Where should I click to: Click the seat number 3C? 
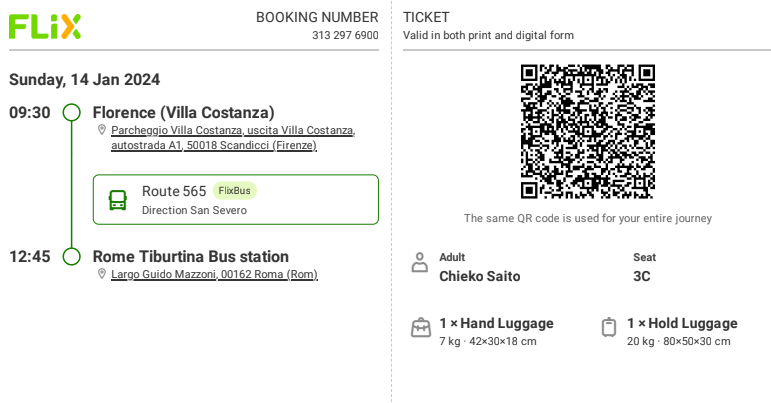(x=642, y=276)
